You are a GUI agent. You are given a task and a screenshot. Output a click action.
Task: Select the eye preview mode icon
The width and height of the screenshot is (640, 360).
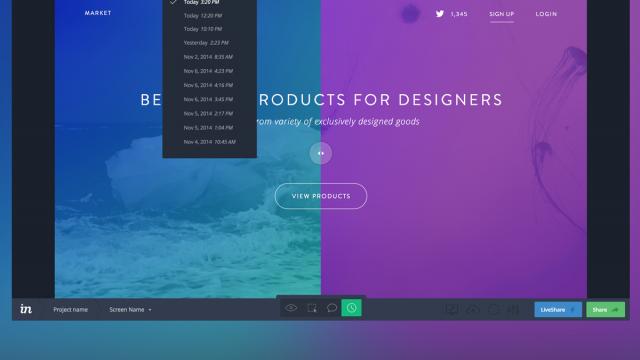tap(291, 308)
